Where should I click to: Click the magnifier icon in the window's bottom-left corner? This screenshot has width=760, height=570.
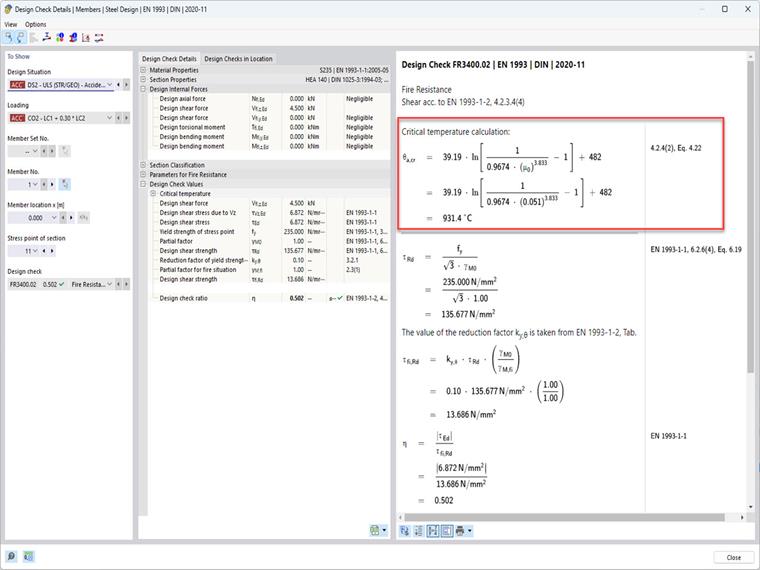[x=11, y=556]
